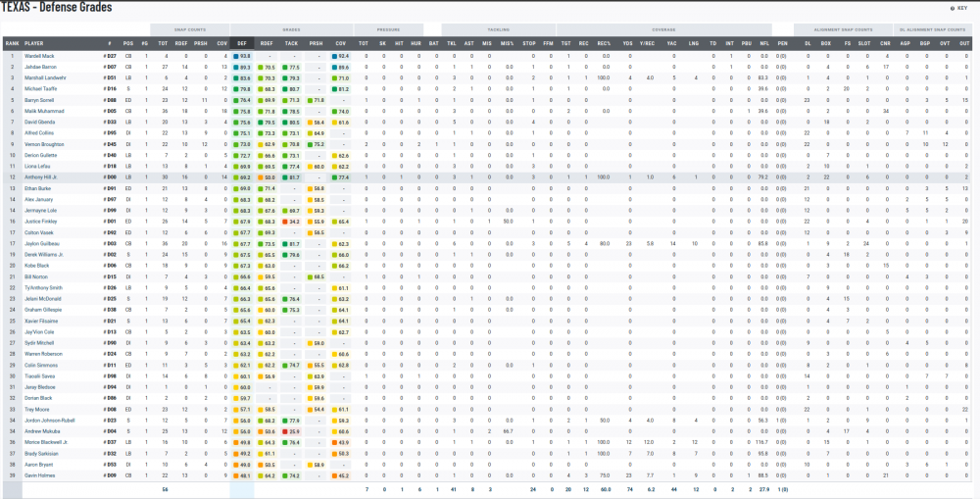Sort by the PBU coverage column

[746, 43]
